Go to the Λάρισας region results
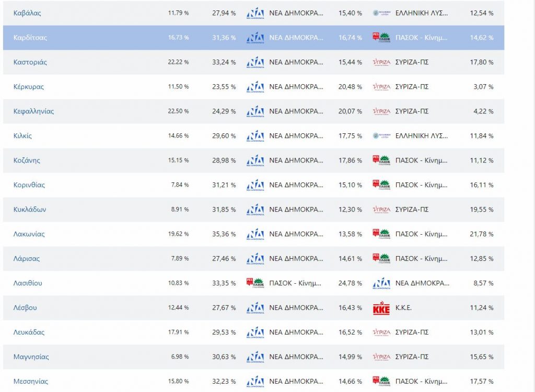This screenshot has height=392, width=535. [27, 259]
